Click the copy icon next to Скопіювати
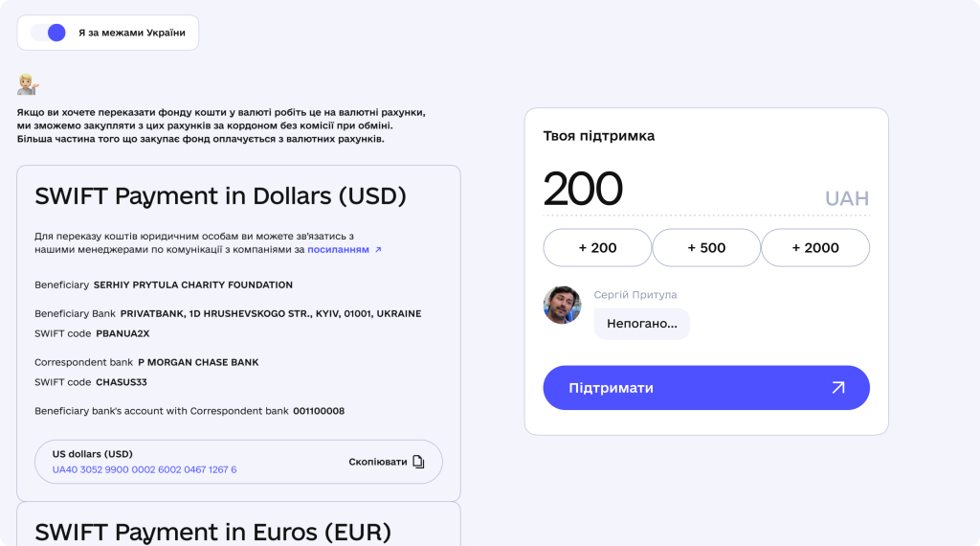 (419, 462)
